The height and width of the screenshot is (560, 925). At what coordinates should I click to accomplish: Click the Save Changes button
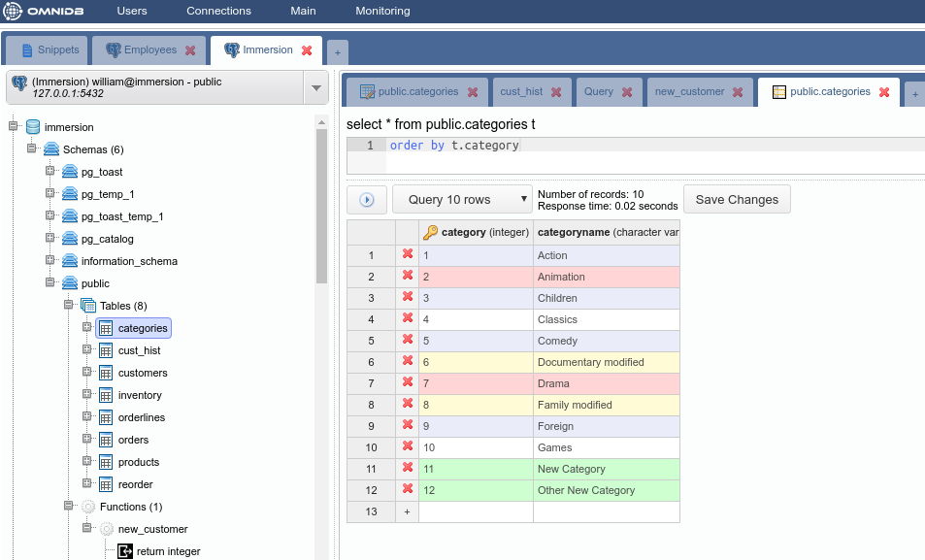(737, 200)
